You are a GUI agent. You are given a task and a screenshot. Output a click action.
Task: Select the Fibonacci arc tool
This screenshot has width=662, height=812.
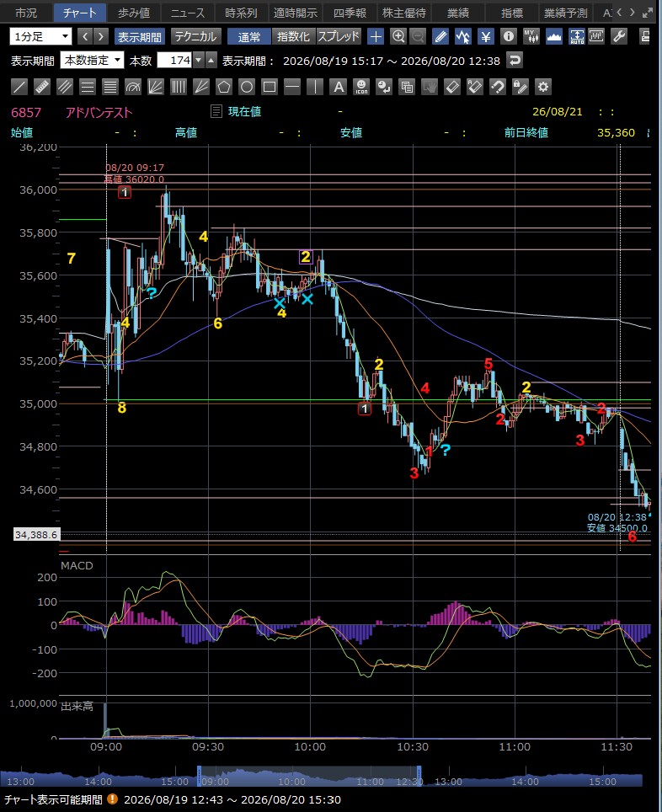pos(133,87)
